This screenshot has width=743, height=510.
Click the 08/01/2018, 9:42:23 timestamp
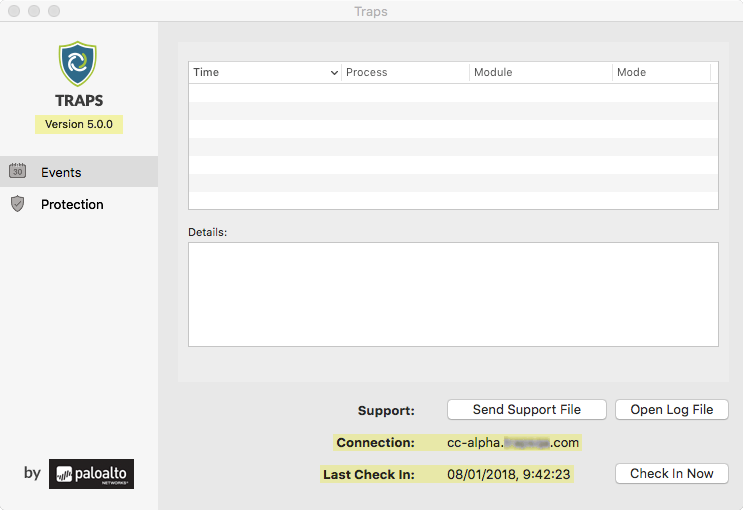(508, 474)
